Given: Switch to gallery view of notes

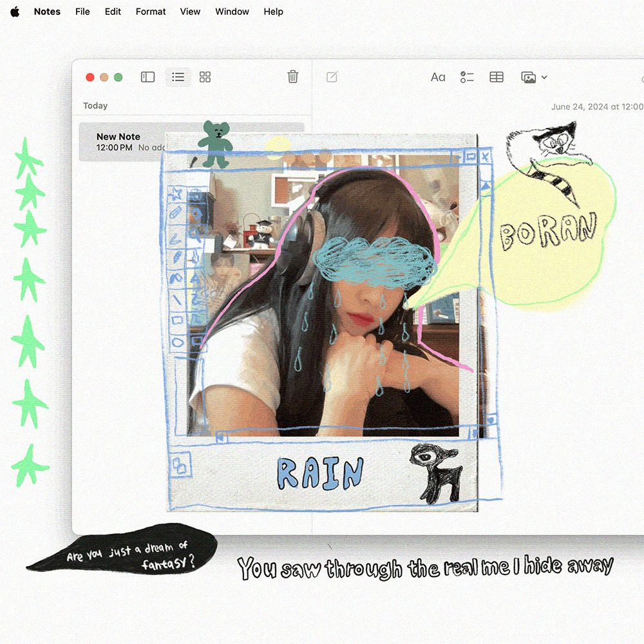Looking at the screenshot, I should click(205, 77).
